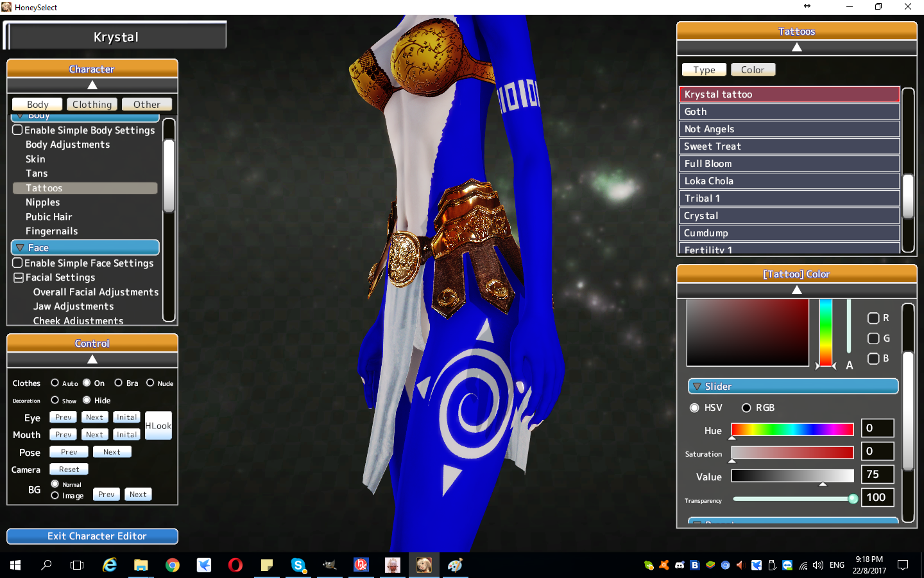Screen dimensions: 924x578
Task: Open Nipples settings
Action: click(42, 202)
